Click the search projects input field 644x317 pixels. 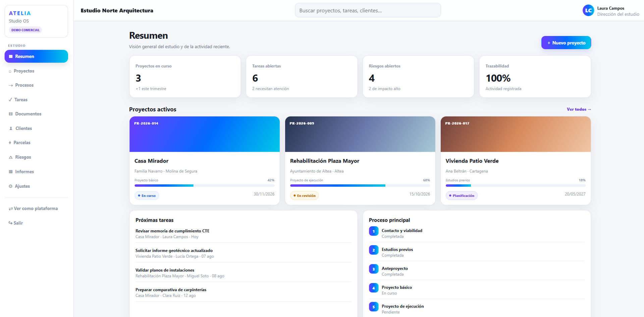(368, 10)
